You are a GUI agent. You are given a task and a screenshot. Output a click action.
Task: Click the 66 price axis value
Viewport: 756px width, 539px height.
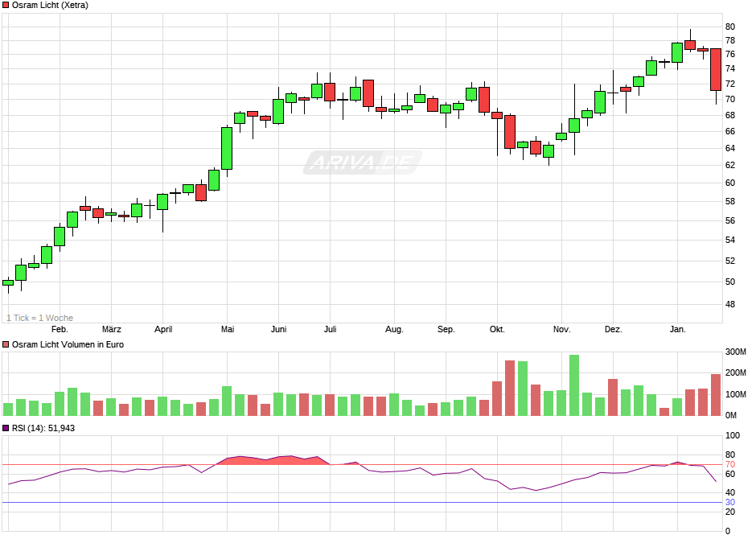(x=730, y=131)
